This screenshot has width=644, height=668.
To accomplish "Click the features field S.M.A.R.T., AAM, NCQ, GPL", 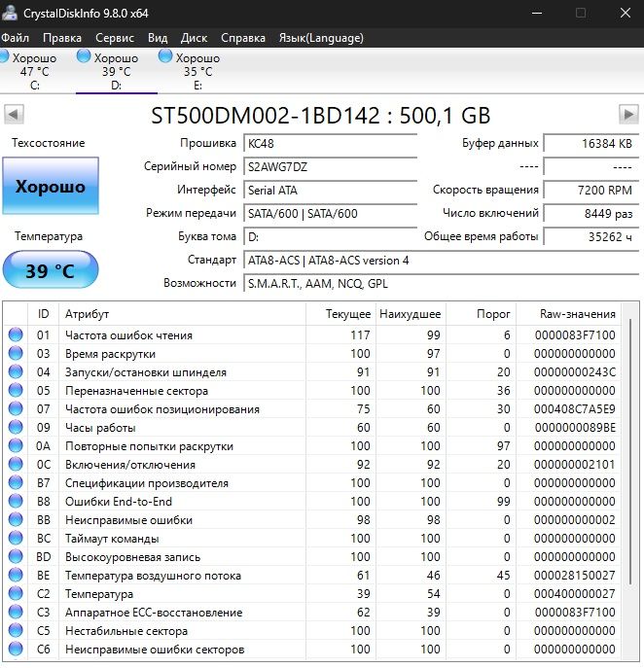I will [441, 284].
